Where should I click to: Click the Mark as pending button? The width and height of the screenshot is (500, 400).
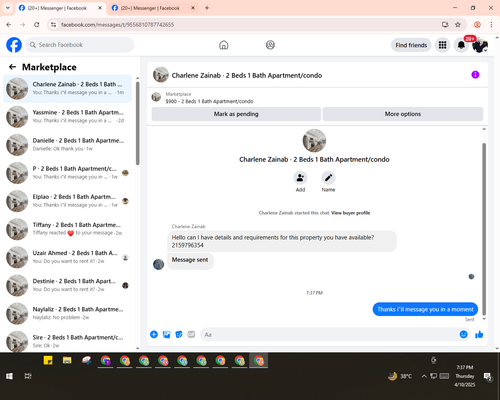click(x=236, y=114)
